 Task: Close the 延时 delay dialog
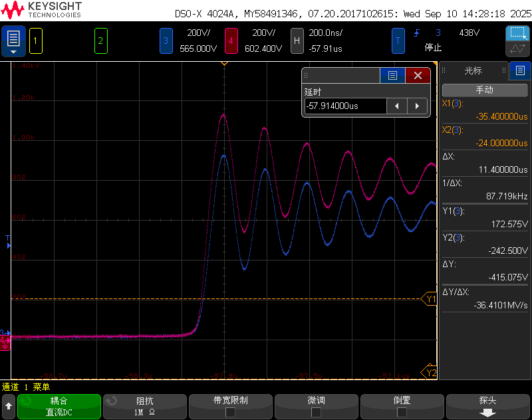pyautogui.click(x=418, y=76)
